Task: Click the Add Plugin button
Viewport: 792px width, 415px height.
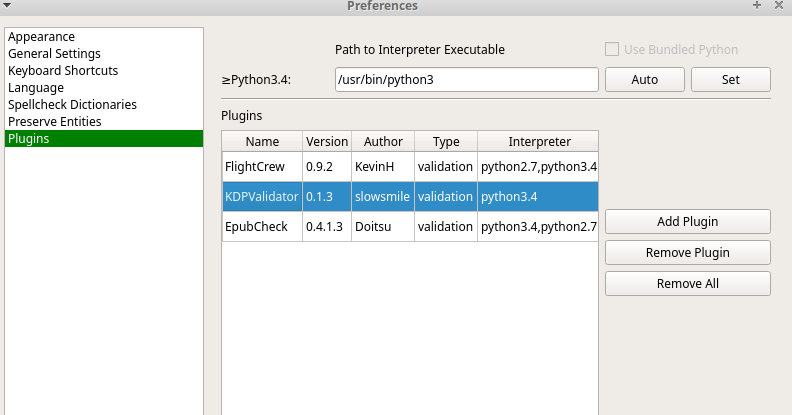Action: pyautogui.click(x=687, y=222)
